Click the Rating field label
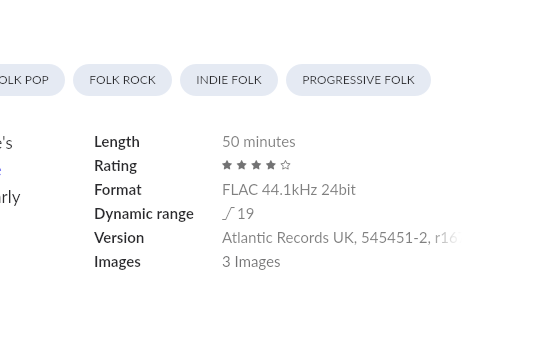This screenshot has width=540, height=361. pyautogui.click(x=115, y=166)
